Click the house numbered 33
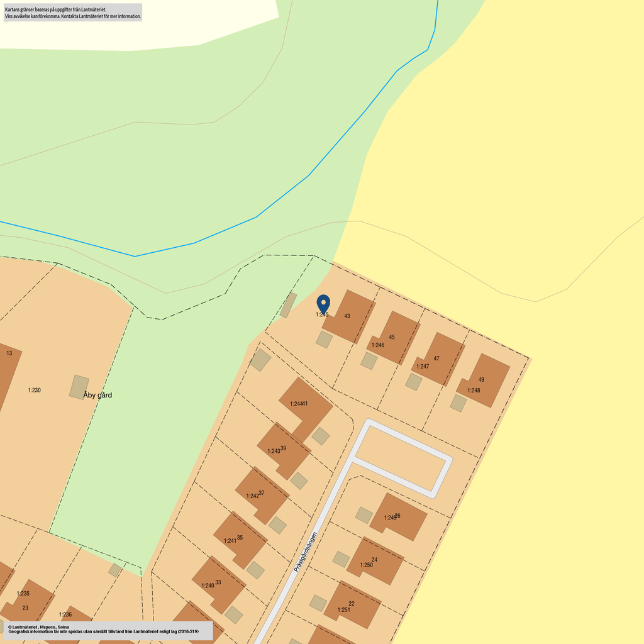Image resolution: width=644 pixels, height=644 pixels. tap(218, 583)
